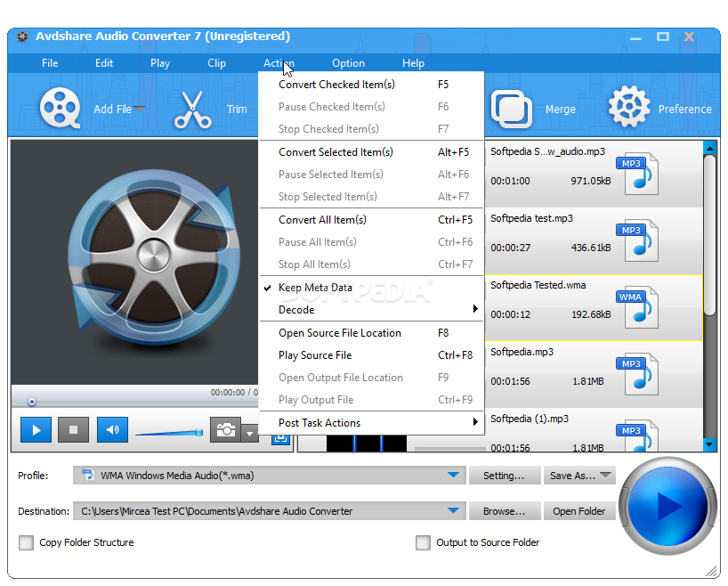Click the Preference text label
The image size is (728, 586).
tap(684, 110)
